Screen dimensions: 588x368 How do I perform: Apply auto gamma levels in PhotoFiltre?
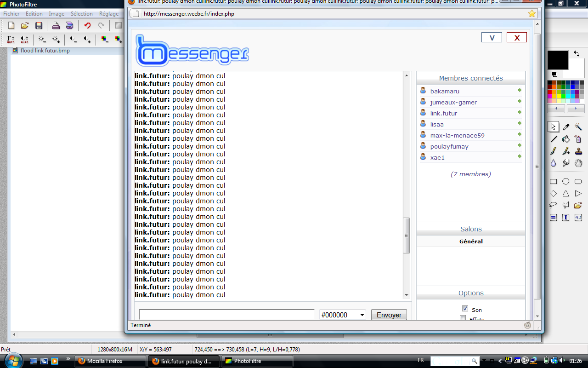coord(11,40)
